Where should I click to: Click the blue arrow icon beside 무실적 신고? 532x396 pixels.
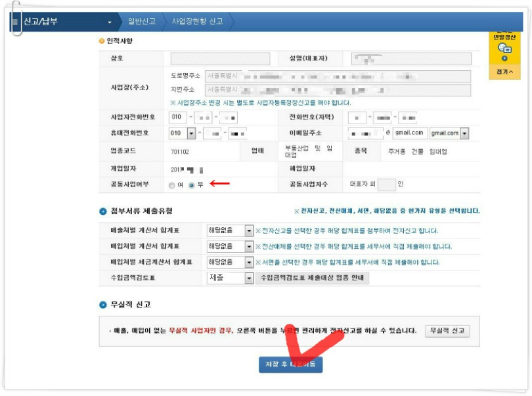point(103,305)
